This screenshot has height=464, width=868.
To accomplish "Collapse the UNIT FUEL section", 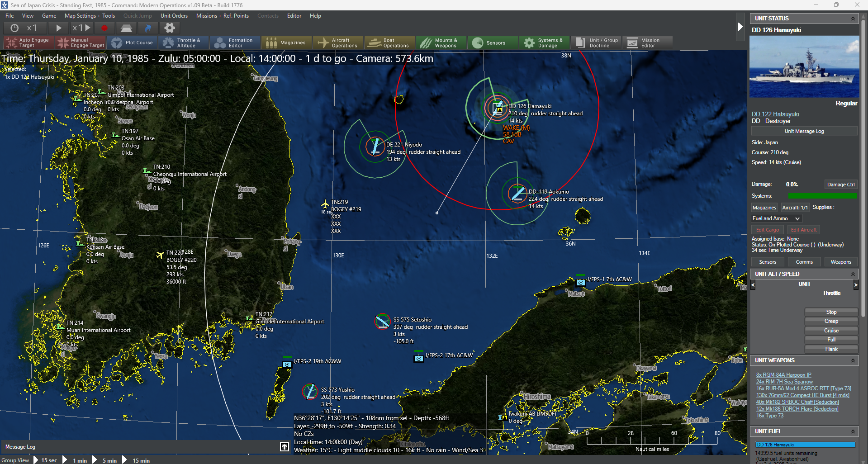I will coord(853,431).
